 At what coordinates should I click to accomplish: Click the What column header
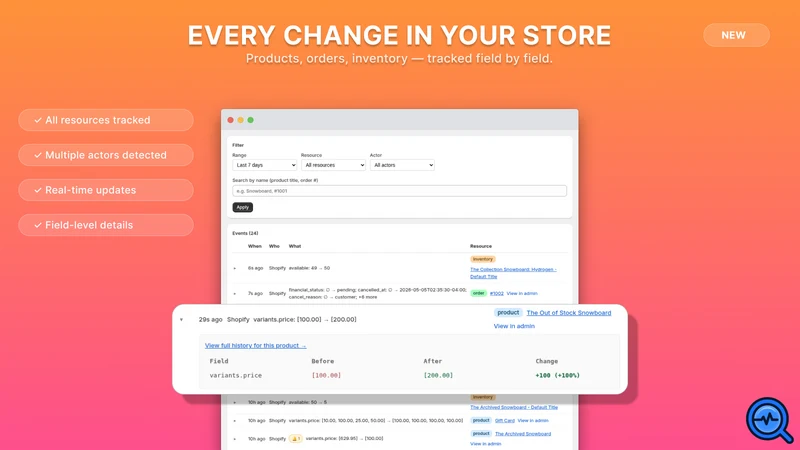295,246
